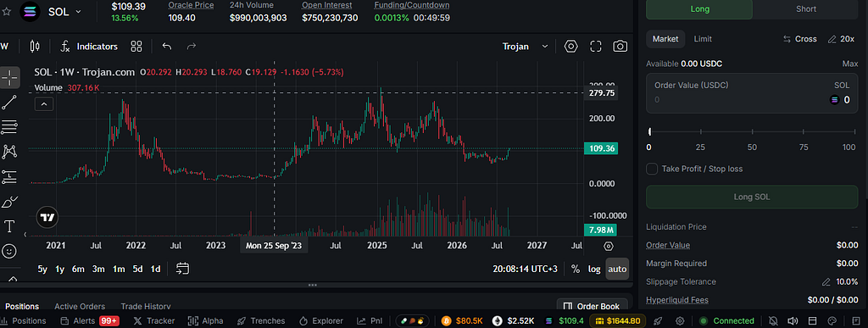Collapse the chart legend with the caret button
This screenshot has height=328, width=868.
click(x=44, y=103)
